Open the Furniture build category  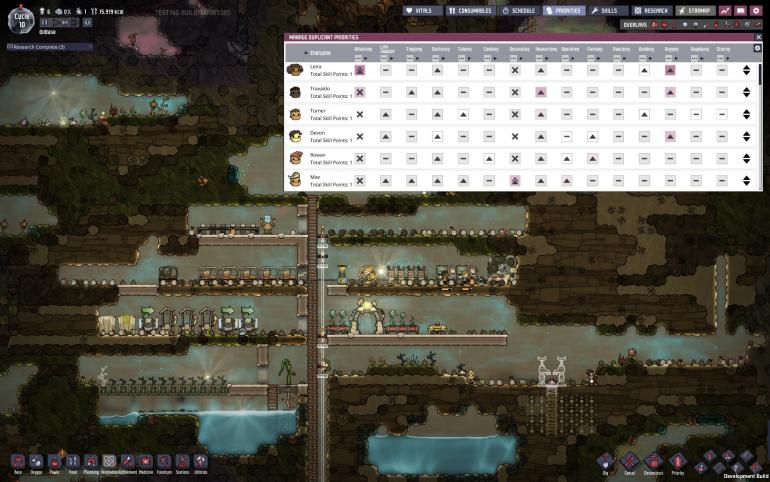164,462
